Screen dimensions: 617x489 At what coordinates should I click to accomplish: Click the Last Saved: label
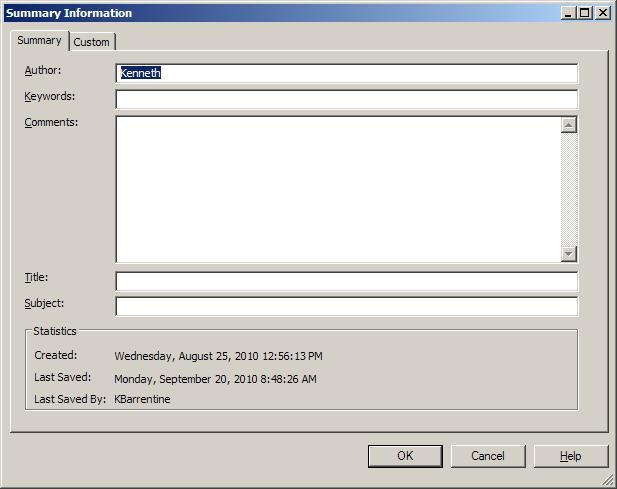click(x=63, y=377)
